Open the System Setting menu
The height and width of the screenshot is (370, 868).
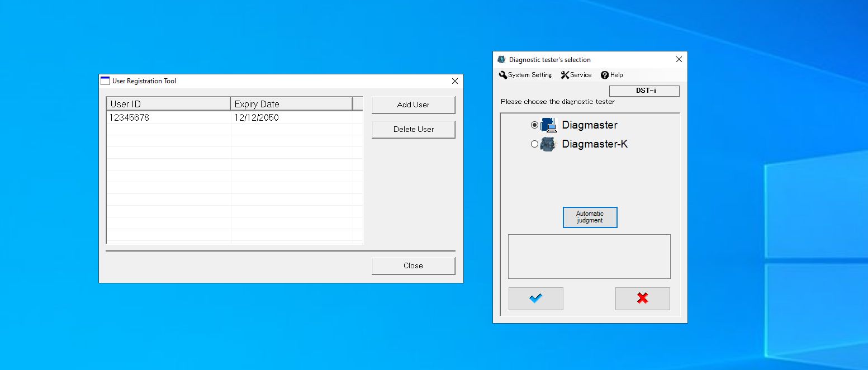[525, 75]
